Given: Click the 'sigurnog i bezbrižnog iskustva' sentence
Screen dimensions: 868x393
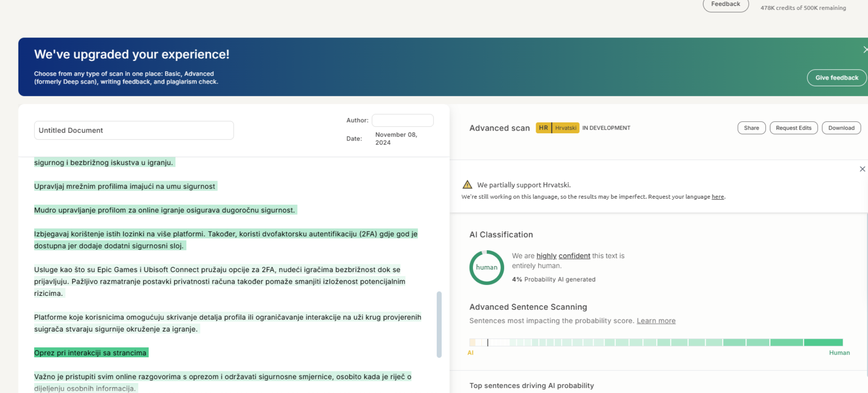Looking at the screenshot, I should (104, 163).
